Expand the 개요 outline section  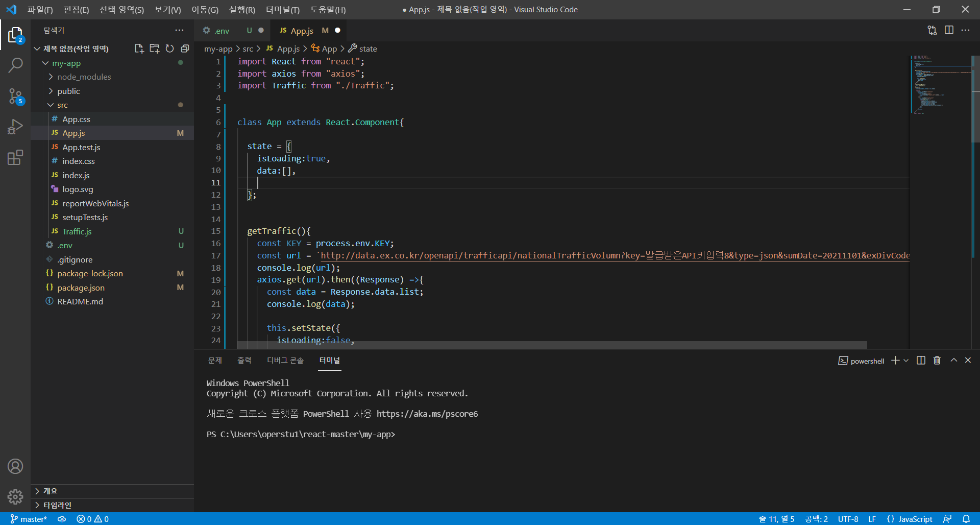click(x=112, y=491)
